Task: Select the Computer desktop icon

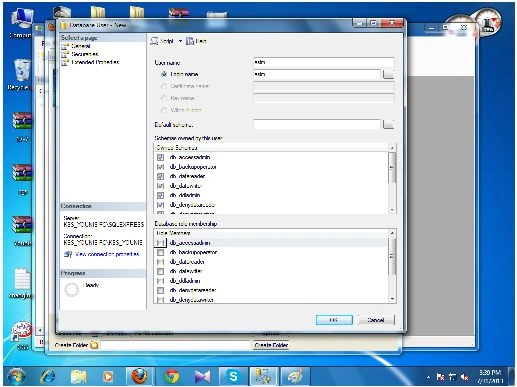Action: (21, 23)
